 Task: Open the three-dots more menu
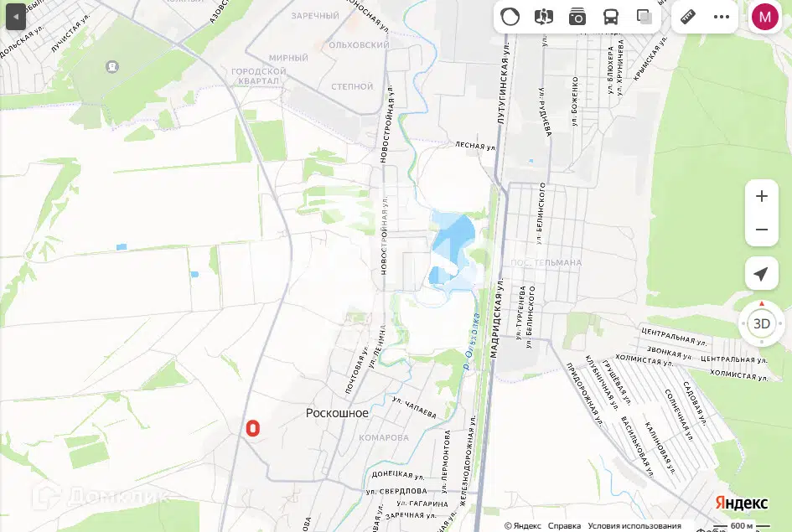pos(722,17)
